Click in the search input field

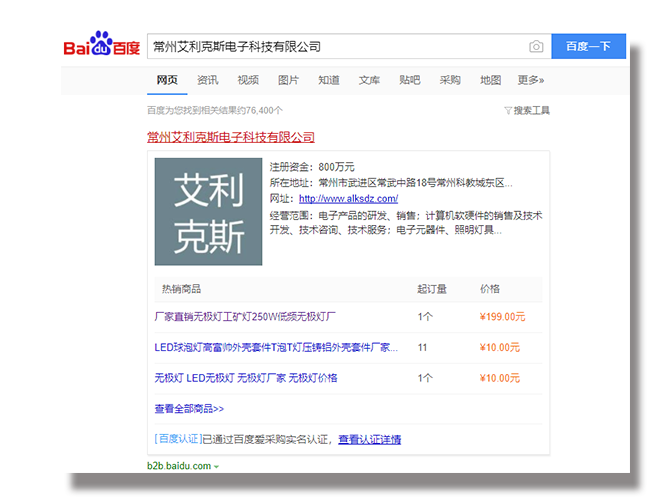(x=335, y=47)
